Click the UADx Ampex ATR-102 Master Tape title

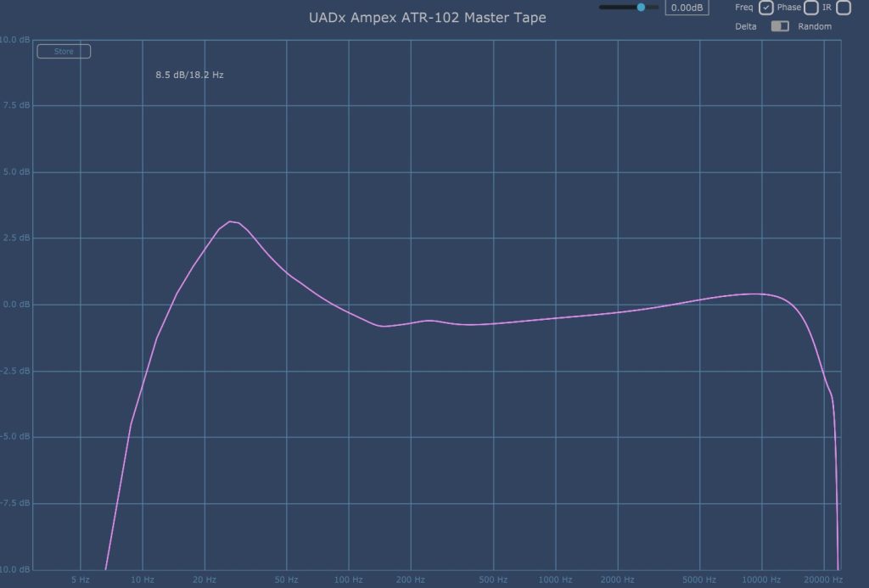coord(428,18)
